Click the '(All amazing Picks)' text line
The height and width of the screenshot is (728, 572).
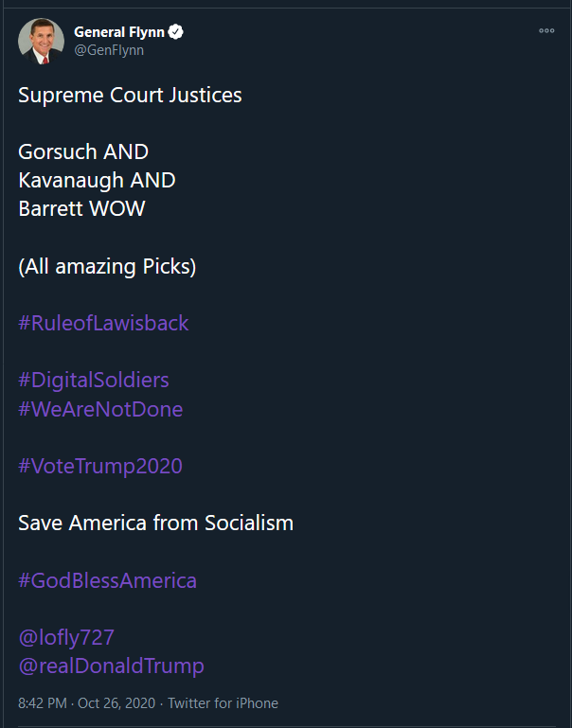coord(107,267)
